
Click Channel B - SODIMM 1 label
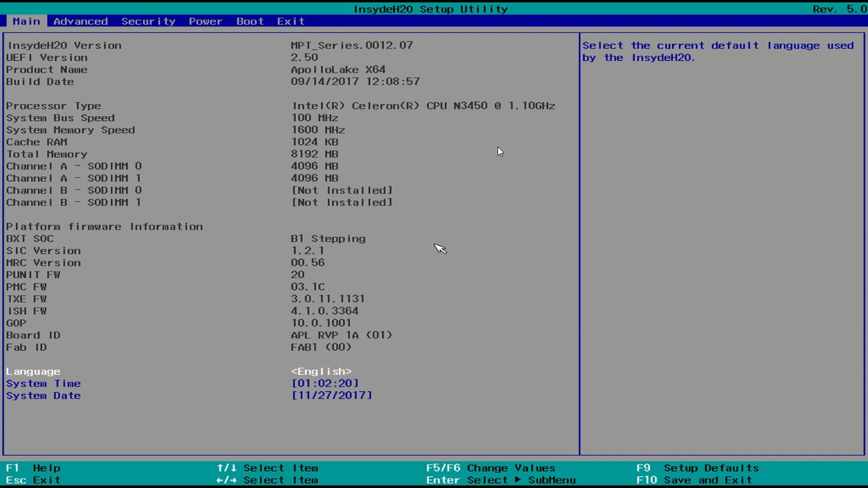[x=74, y=203]
